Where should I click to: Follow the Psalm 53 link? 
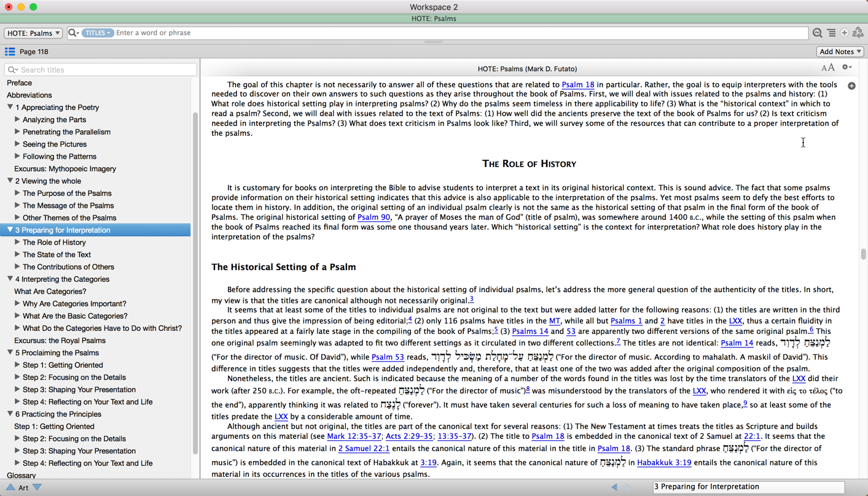click(388, 357)
